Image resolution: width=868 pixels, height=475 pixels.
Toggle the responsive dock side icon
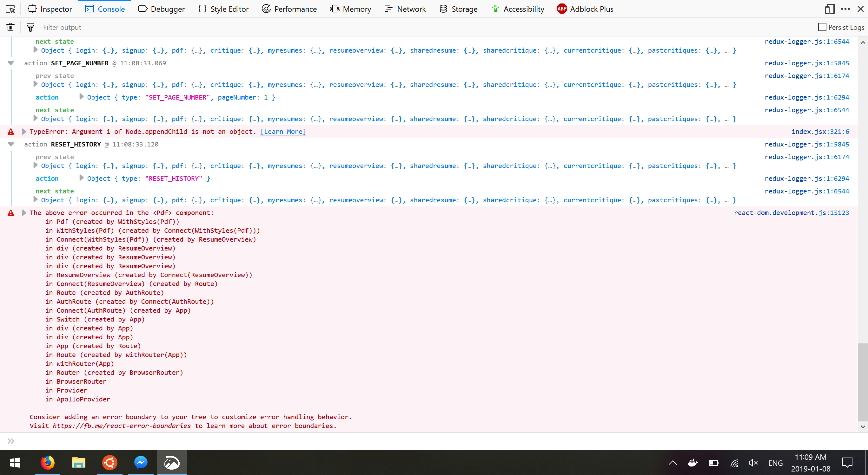pyautogui.click(x=829, y=9)
